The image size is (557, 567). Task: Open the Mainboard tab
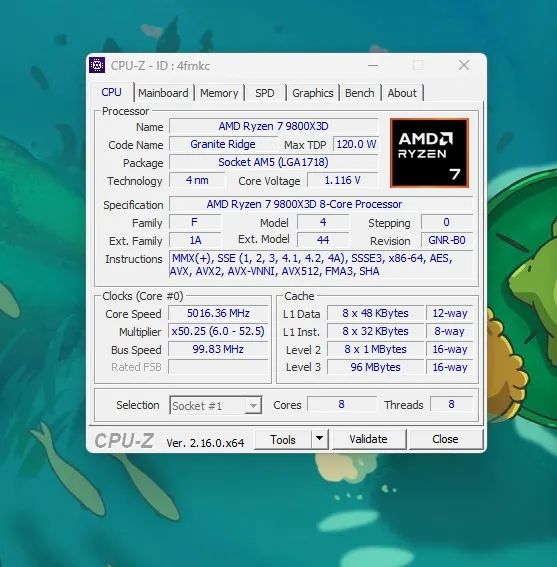pyautogui.click(x=163, y=93)
